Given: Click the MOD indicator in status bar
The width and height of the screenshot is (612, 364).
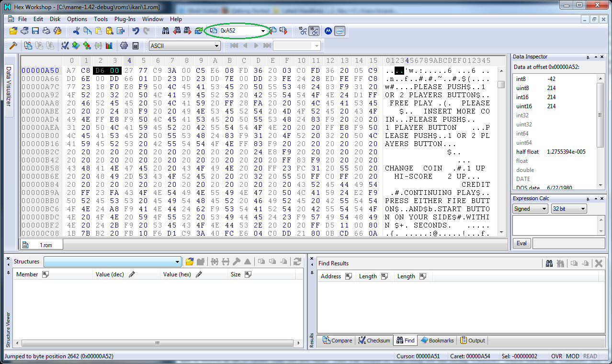Looking at the screenshot, I should click(573, 356).
